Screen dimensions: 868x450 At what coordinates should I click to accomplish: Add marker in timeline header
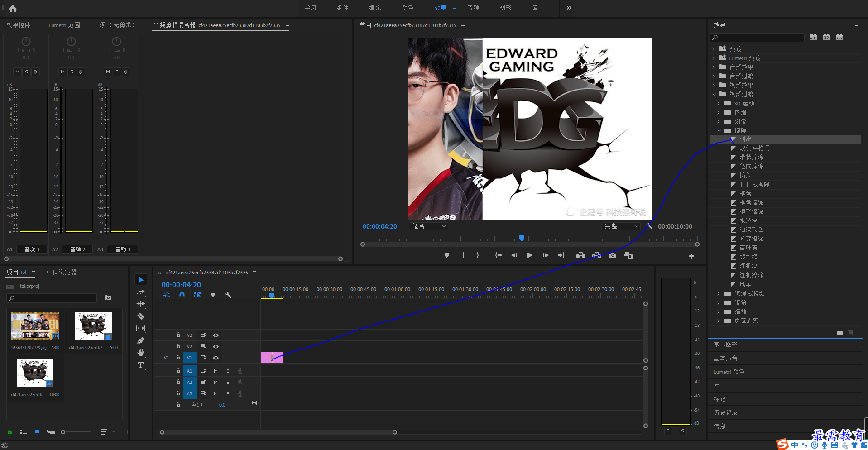click(x=213, y=295)
